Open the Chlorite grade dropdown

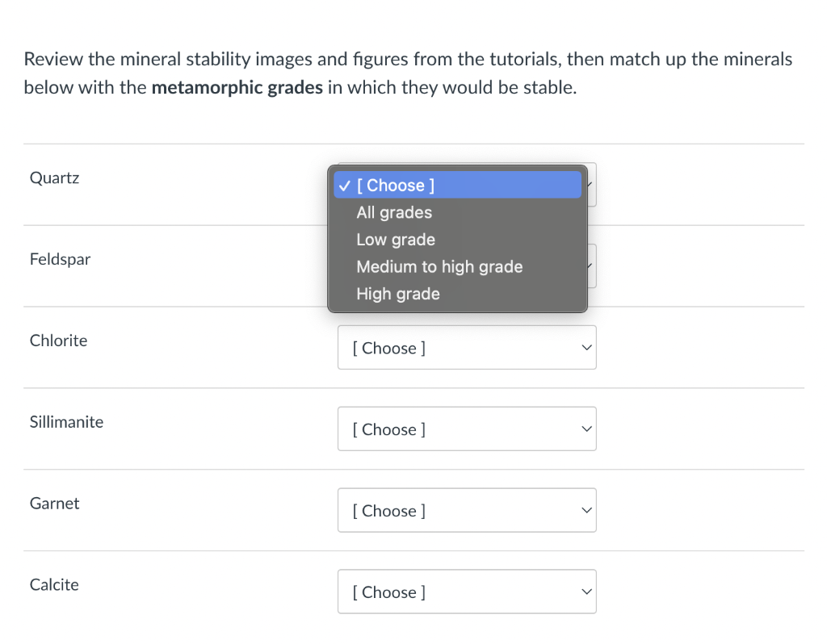tap(466, 348)
